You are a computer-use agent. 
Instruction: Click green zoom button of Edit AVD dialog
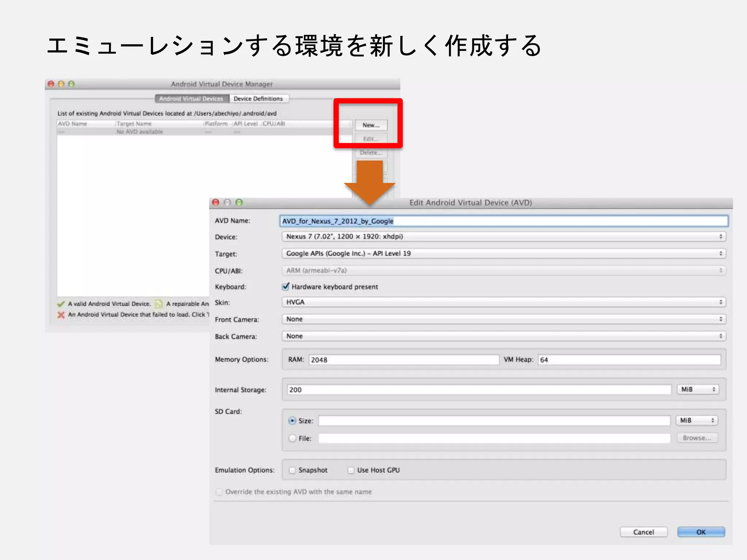239,202
